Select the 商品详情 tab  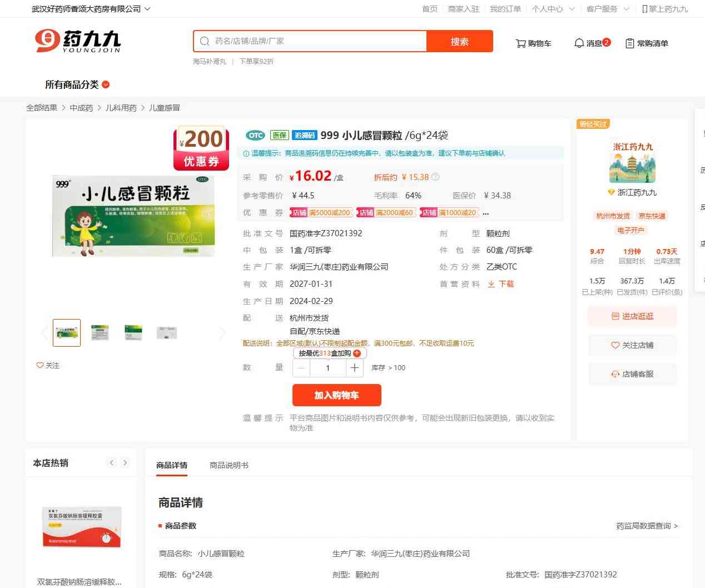tap(172, 465)
